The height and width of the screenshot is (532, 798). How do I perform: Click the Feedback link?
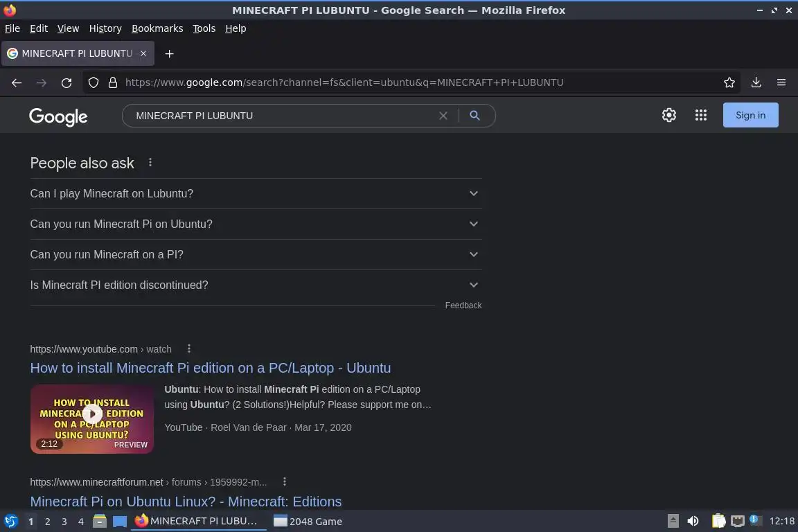tap(463, 305)
